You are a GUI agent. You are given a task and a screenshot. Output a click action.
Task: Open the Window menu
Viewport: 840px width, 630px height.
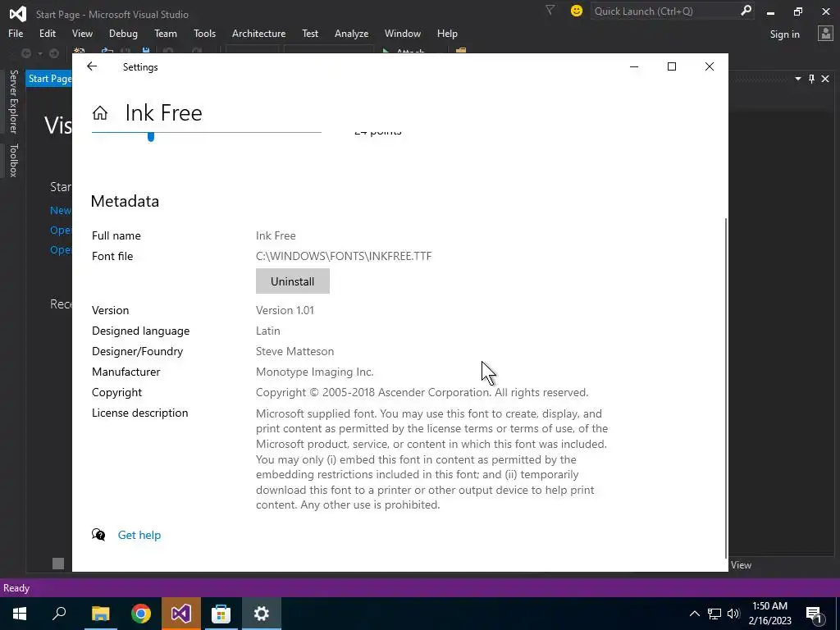coord(402,34)
